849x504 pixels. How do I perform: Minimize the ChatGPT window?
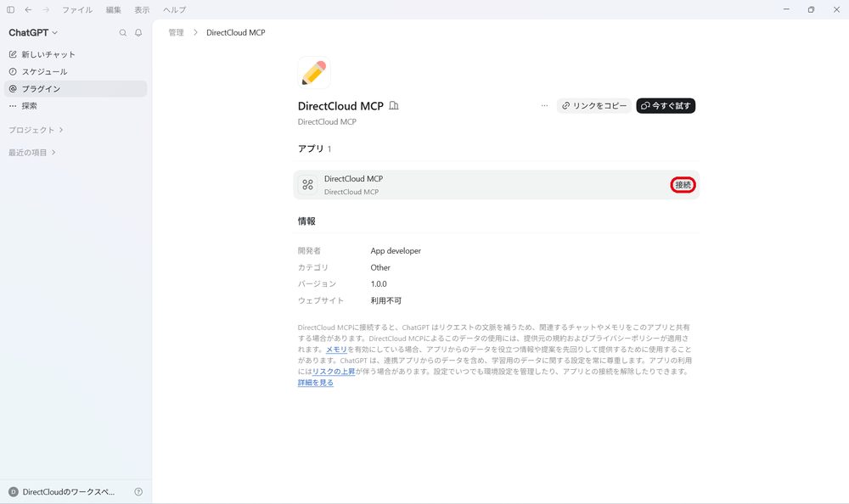pos(786,9)
